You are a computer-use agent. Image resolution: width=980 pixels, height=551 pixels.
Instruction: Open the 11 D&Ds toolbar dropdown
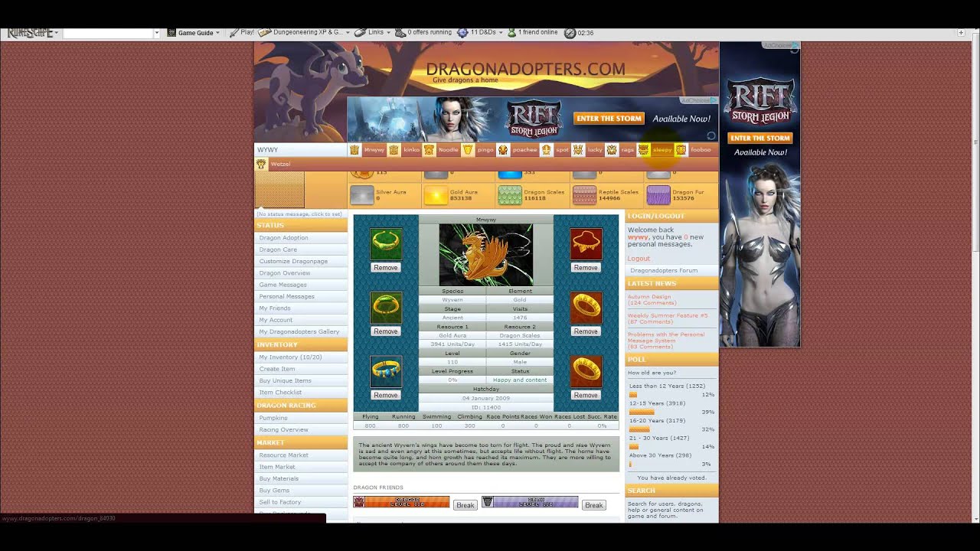(x=482, y=33)
